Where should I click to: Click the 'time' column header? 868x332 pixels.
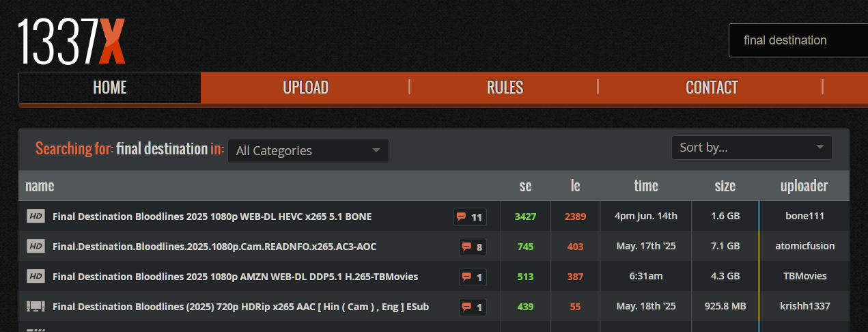[646, 186]
